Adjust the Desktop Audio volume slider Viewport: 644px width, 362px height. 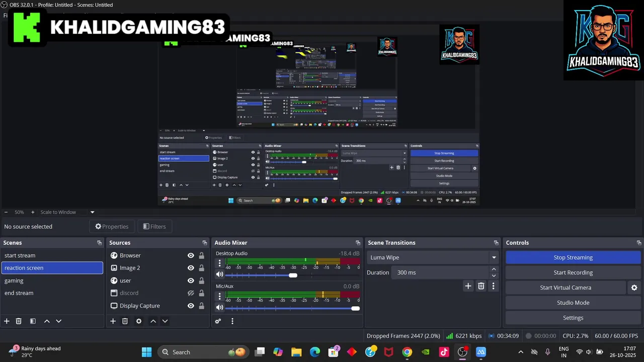click(293, 275)
